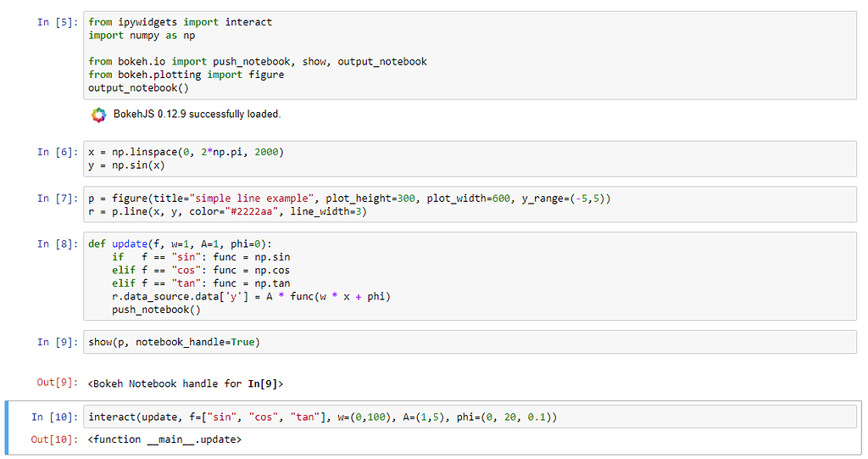Click the r = p.line(...) code line
The image size is (868, 459).
pyautogui.click(x=226, y=212)
